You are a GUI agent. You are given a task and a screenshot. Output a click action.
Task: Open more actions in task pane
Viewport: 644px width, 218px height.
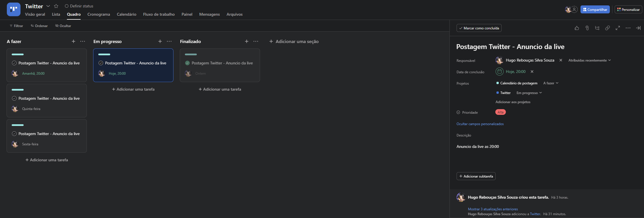tap(628, 28)
